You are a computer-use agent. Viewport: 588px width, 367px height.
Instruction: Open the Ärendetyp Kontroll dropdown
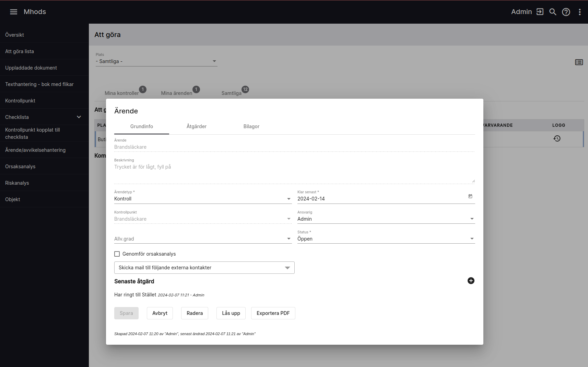(x=203, y=199)
